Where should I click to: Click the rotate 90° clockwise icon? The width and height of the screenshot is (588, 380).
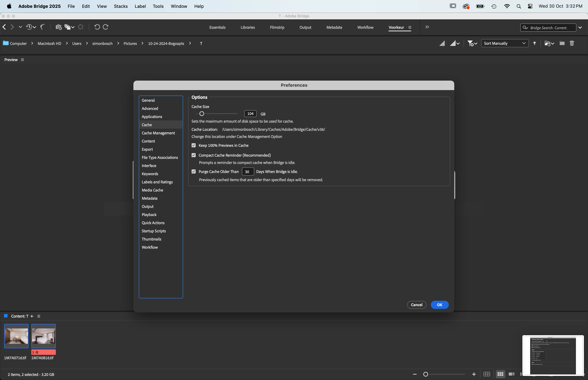coord(106,27)
